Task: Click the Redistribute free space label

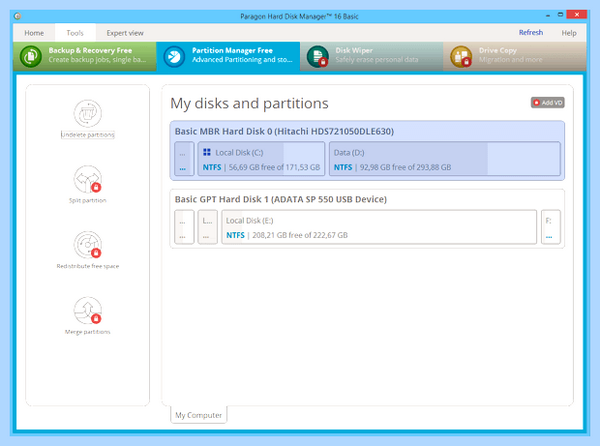Action: [88, 266]
